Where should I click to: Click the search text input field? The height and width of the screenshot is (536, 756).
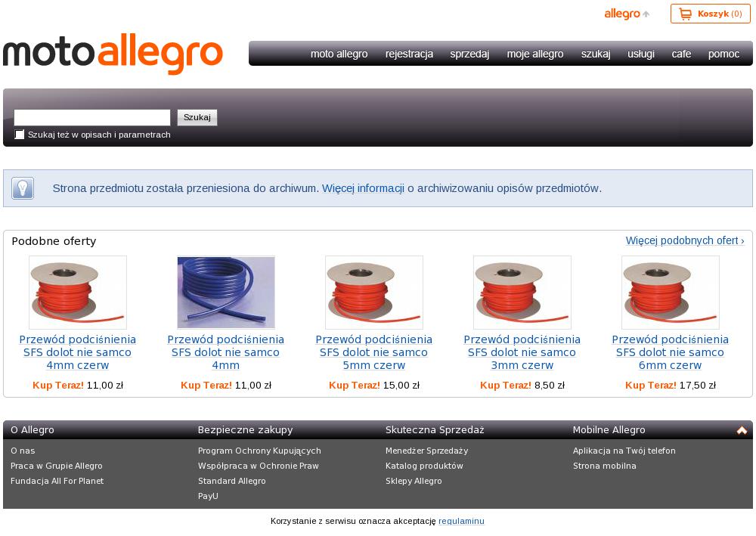[x=92, y=117]
